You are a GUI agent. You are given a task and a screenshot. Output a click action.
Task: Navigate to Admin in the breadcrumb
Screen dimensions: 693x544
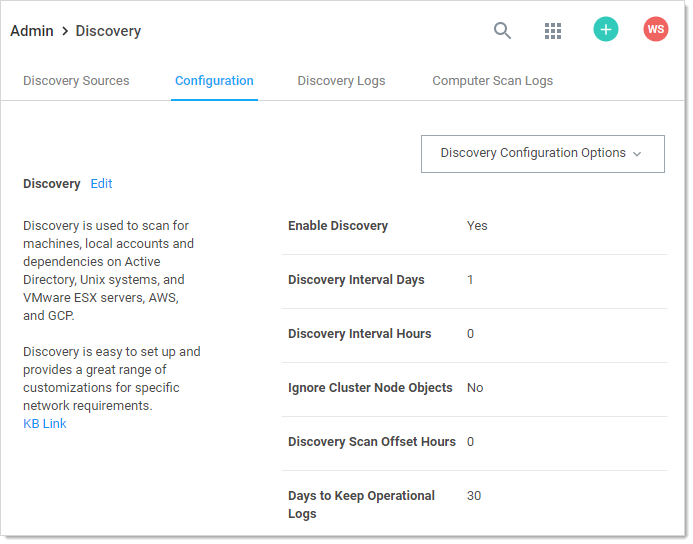point(32,31)
